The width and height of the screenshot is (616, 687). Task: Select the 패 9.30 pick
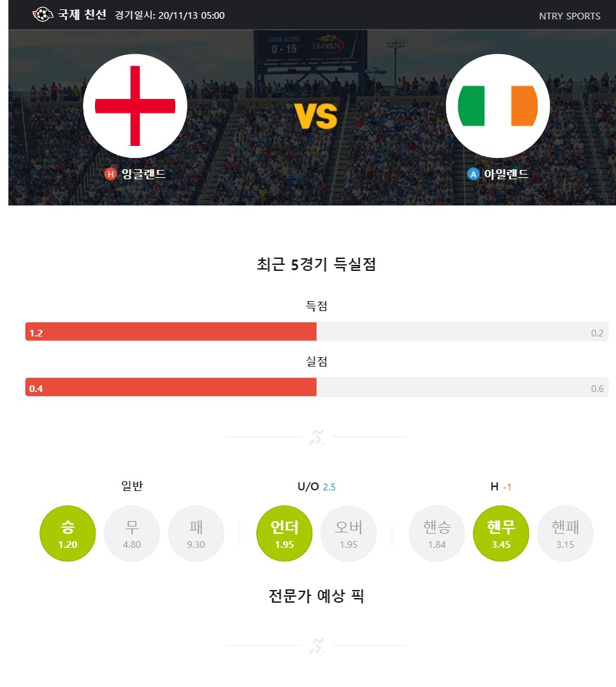196,533
